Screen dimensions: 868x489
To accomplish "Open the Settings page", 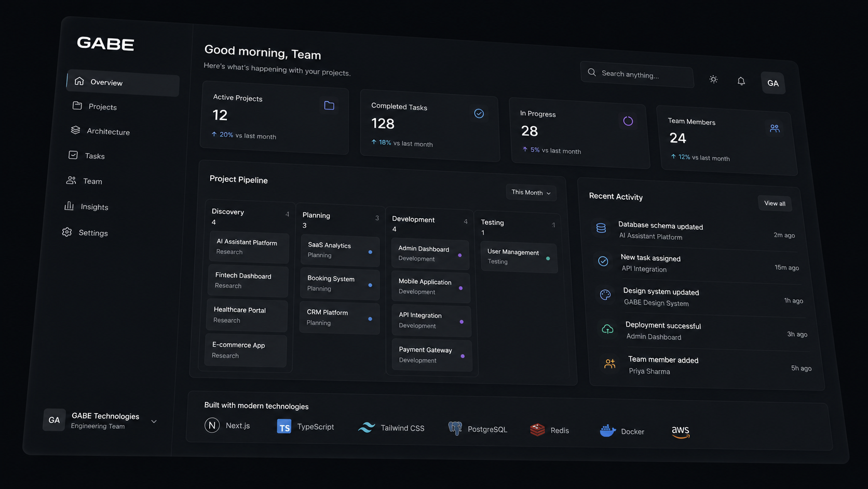I will 93,233.
